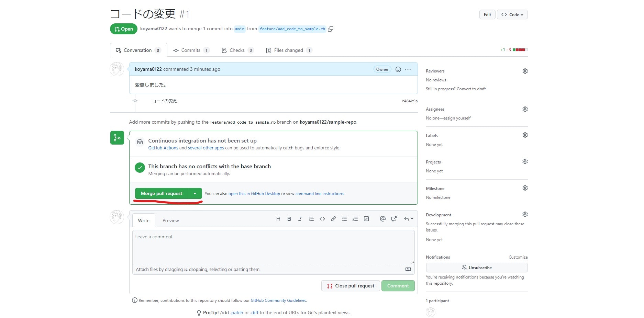The width and height of the screenshot is (644, 318).
Task: Click the Close pull request button
Action: [x=351, y=286]
